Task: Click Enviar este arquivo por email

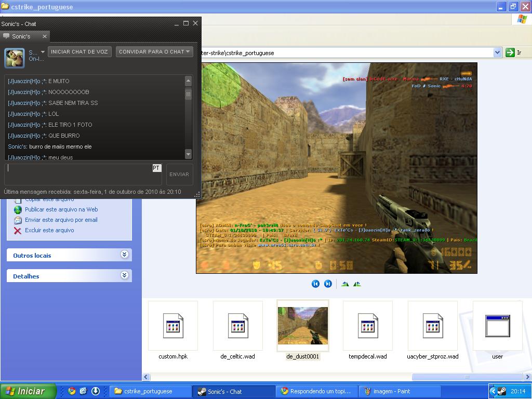Action: 61,220
